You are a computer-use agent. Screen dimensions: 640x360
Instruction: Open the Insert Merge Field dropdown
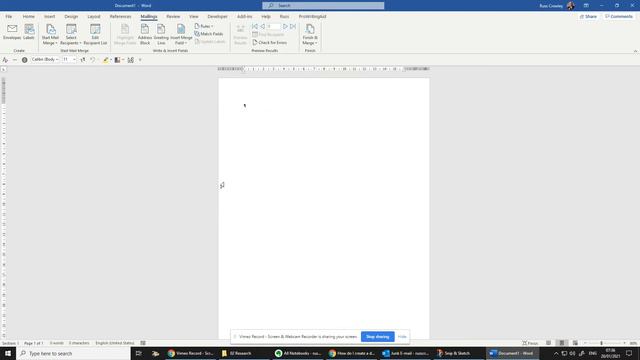[x=181, y=34]
